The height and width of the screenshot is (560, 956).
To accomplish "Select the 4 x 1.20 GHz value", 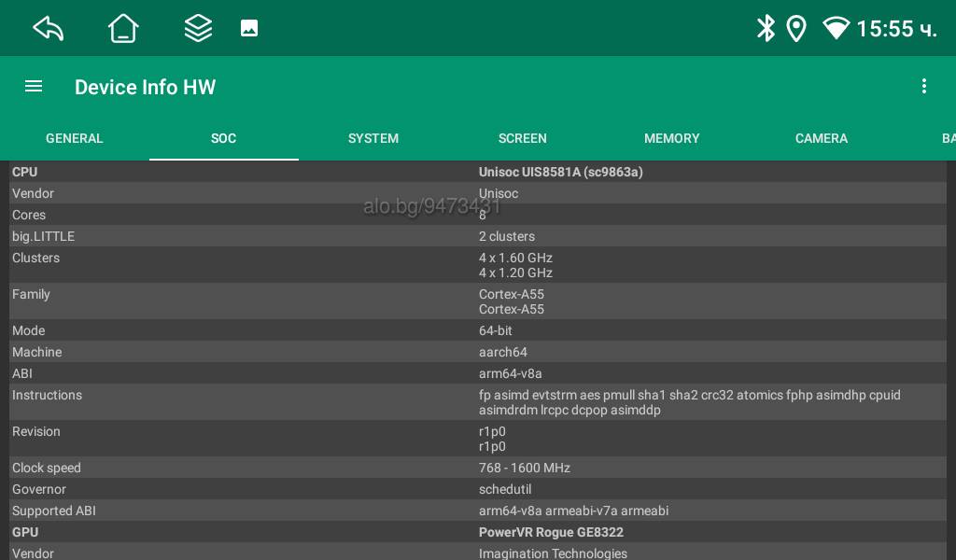I will (x=515, y=273).
